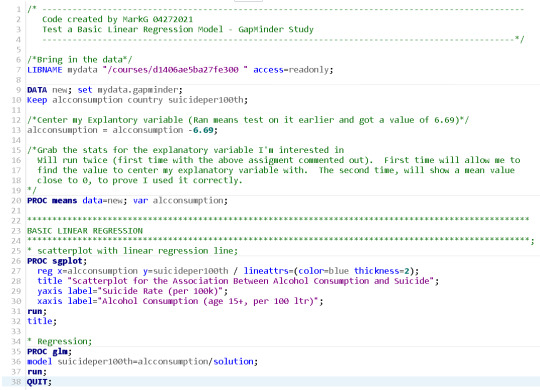Click the model keyword on line 36
Image resolution: width=540 pixels, height=390 pixels.
point(40,362)
